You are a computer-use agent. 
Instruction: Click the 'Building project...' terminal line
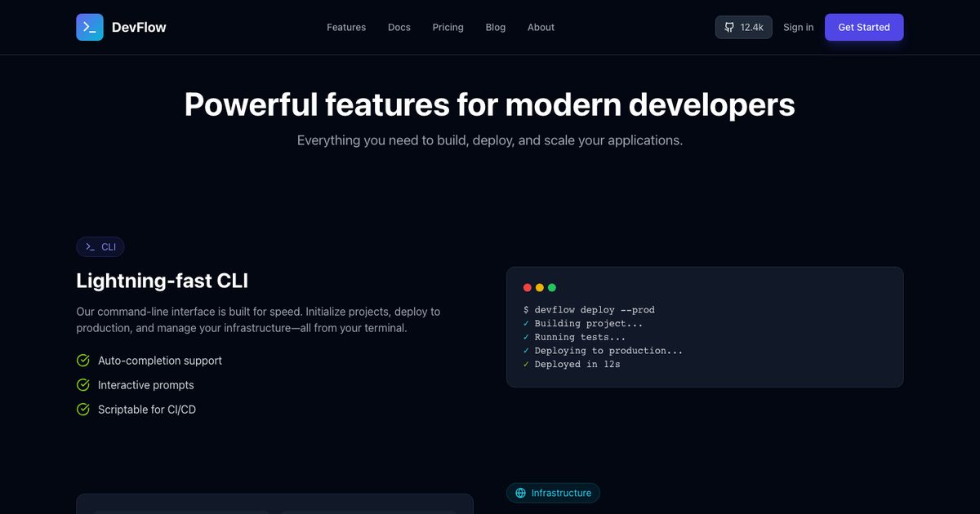click(583, 324)
